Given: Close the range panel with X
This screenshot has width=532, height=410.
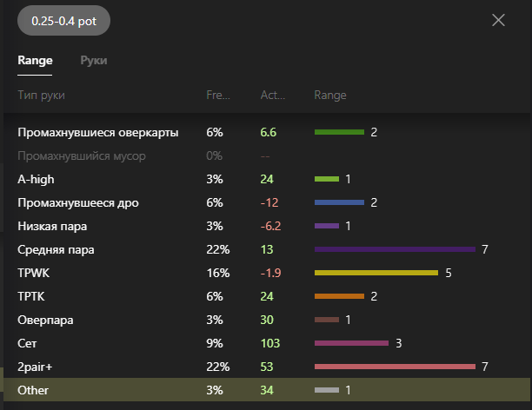Looking at the screenshot, I should (498, 21).
